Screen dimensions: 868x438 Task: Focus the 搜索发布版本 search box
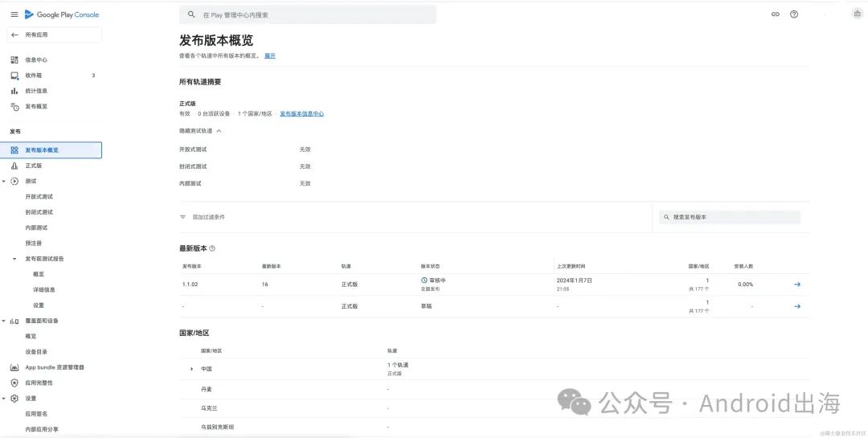pos(730,217)
